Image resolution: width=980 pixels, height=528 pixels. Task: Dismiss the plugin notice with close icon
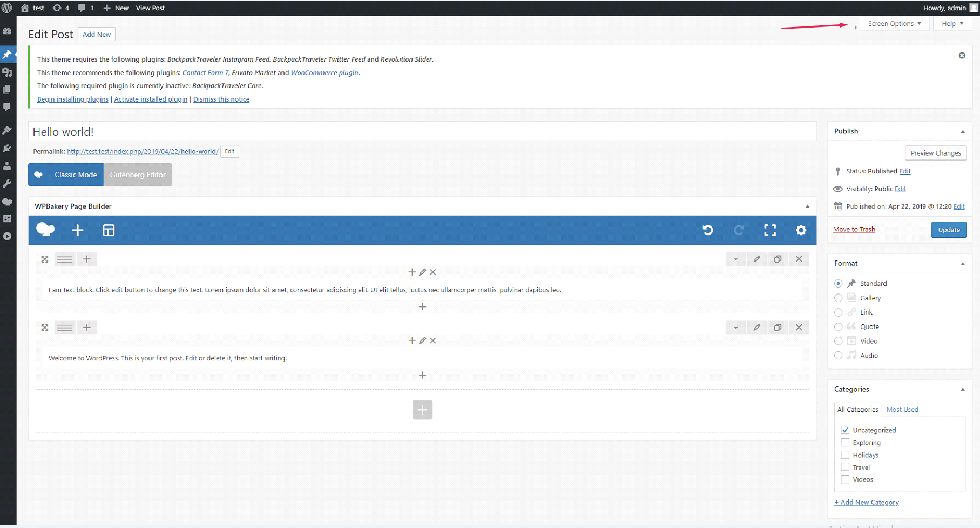pos(962,56)
